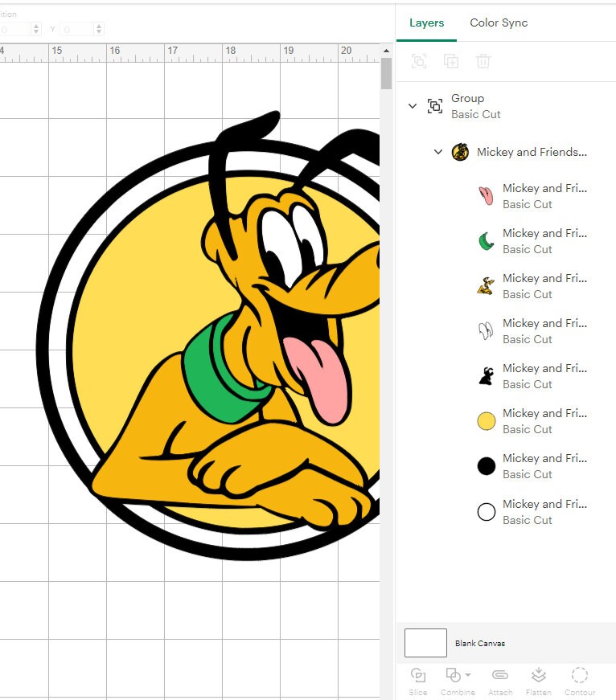Click the Slice tool
The width and height of the screenshot is (616, 700).
(x=418, y=682)
